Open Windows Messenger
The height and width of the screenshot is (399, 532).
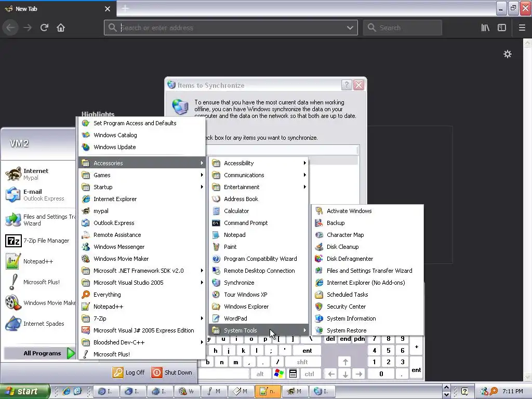tap(142, 247)
